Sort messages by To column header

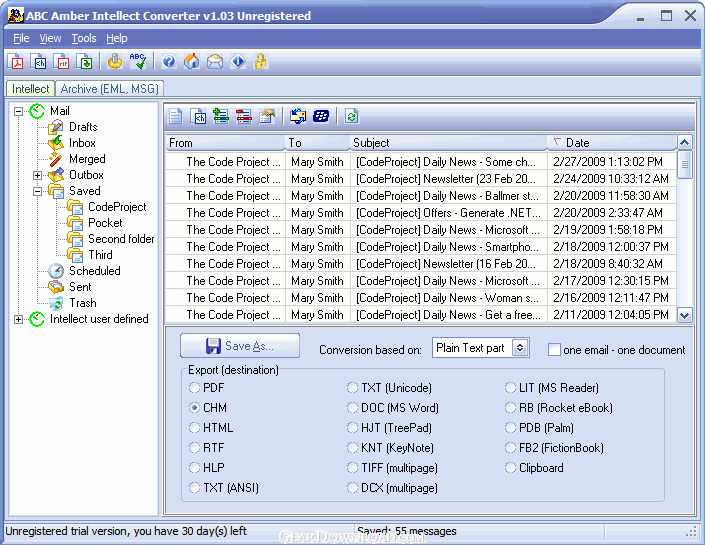tap(317, 143)
